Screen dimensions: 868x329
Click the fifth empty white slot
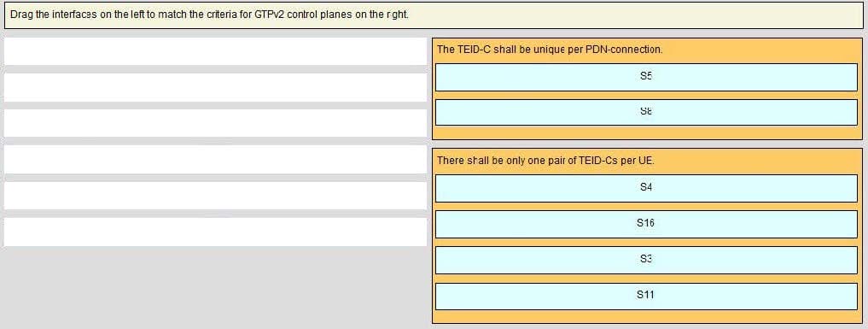(x=215, y=196)
